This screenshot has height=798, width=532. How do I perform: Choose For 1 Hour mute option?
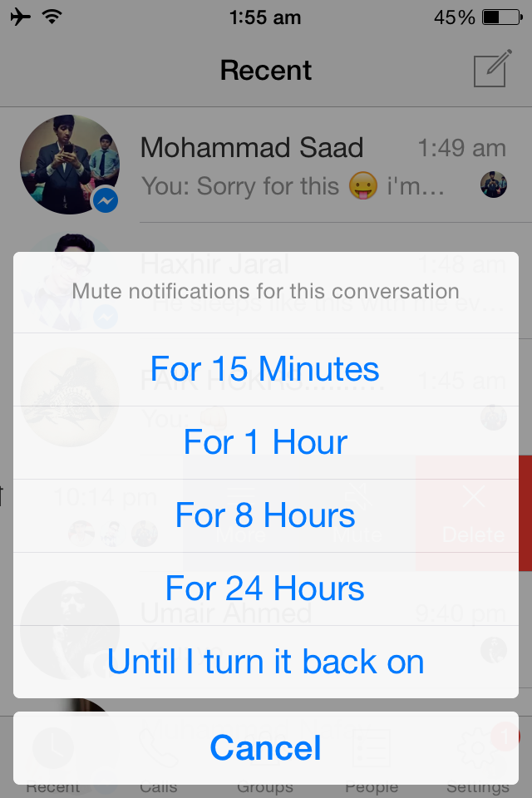266,442
